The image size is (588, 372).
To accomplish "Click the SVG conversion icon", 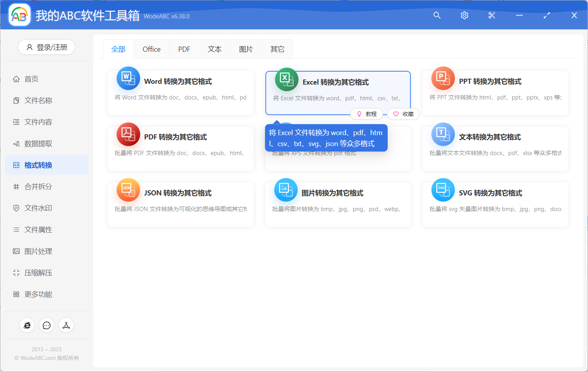I will point(443,190).
